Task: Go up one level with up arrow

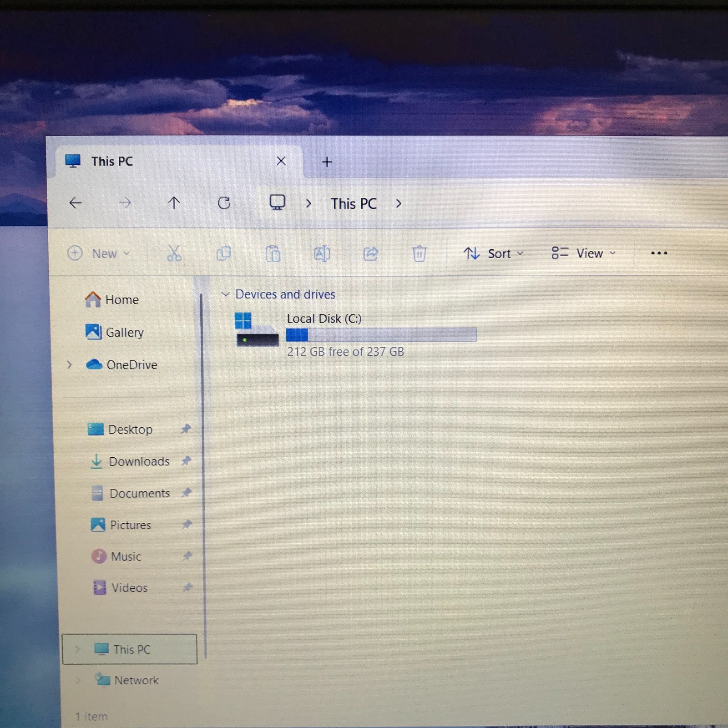Action: [x=174, y=202]
